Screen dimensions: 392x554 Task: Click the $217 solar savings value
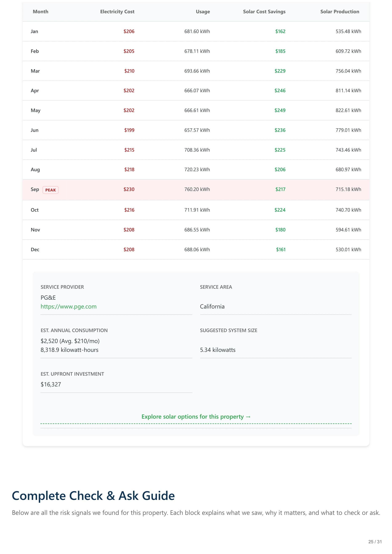click(280, 189)
